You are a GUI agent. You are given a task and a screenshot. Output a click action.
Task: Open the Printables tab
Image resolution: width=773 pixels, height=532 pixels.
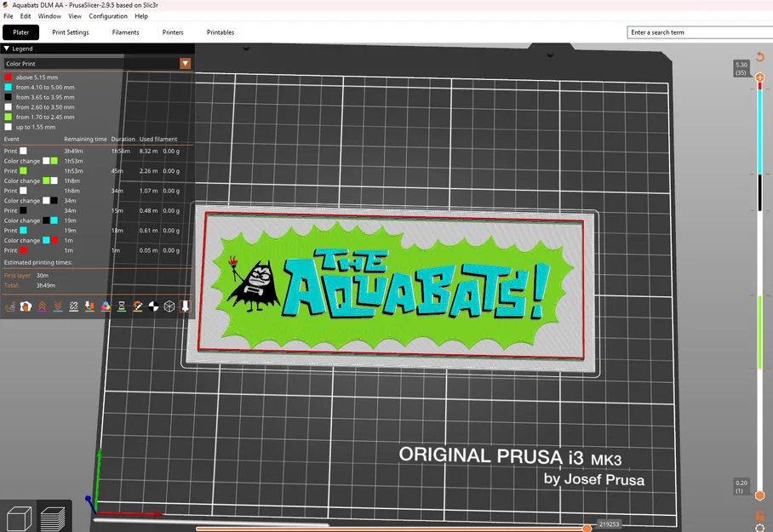point(220,32)
